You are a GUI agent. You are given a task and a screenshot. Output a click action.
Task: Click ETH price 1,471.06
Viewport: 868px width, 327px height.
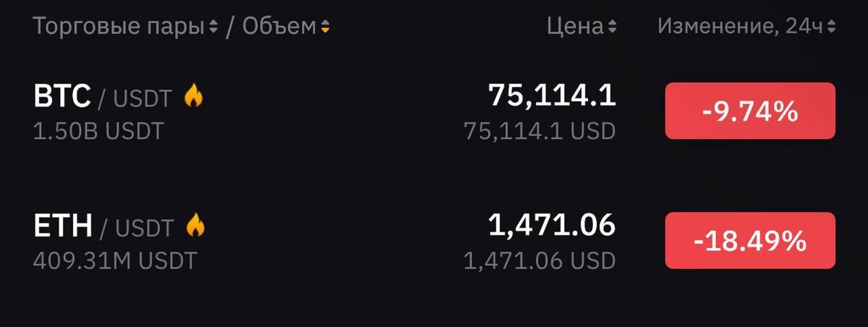(552, 226)
